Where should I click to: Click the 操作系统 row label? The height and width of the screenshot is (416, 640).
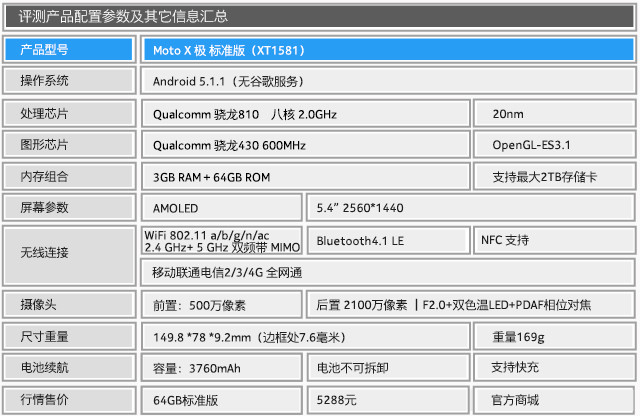[69, 81]
